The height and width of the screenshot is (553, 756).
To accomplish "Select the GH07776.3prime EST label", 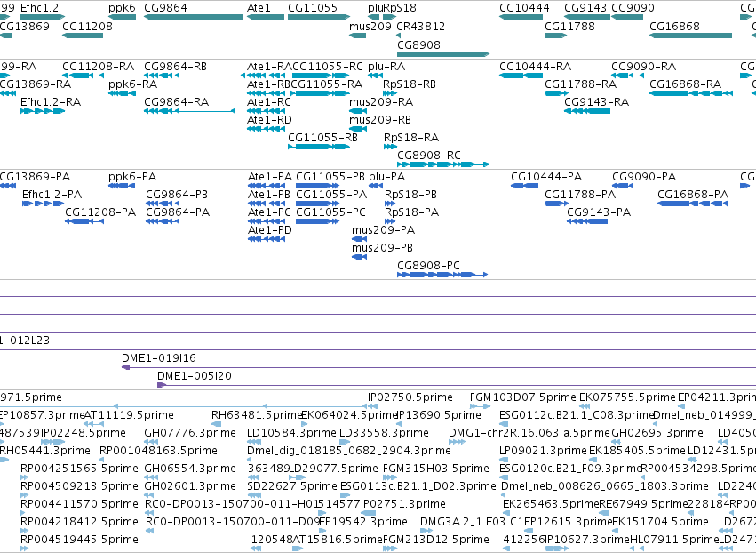I will click(x=190, y=433).
